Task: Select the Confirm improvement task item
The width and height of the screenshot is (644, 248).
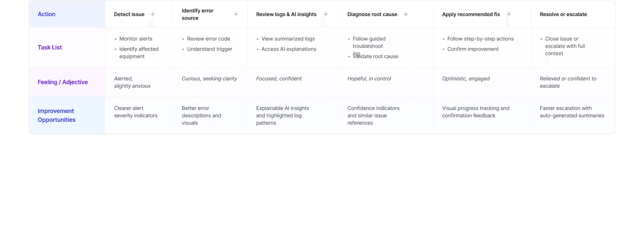Action: pyautogui.click(x=473, y=49)
